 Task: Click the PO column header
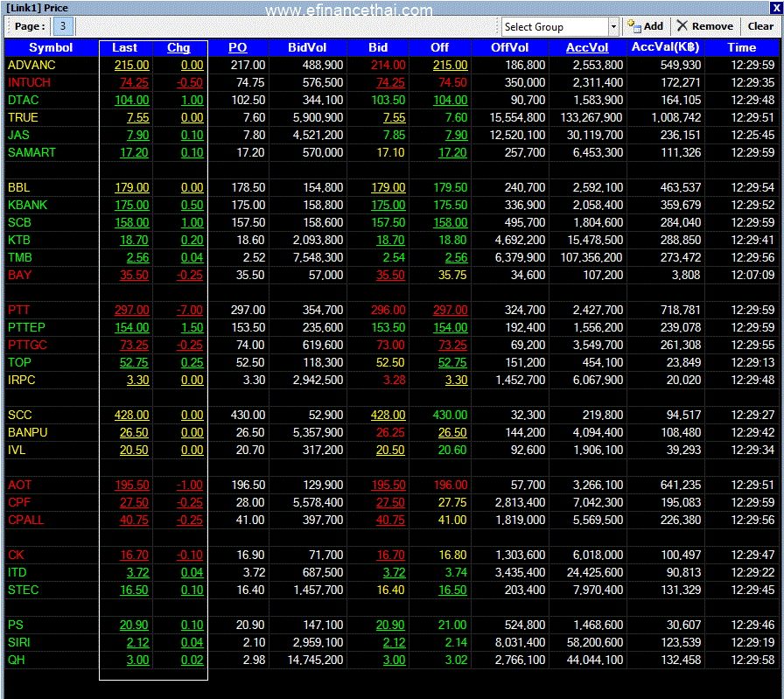coord(238,47)
